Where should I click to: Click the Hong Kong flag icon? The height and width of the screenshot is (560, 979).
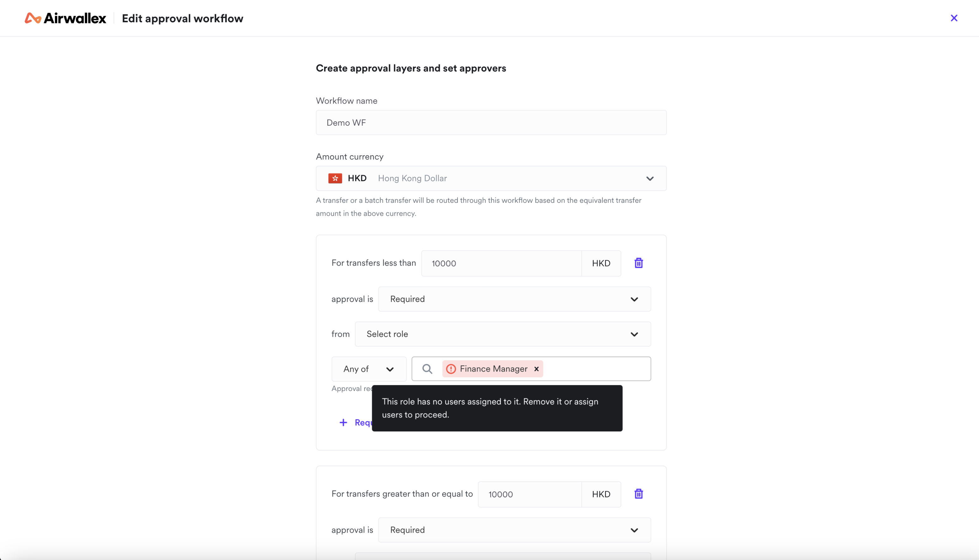point(335,178)
